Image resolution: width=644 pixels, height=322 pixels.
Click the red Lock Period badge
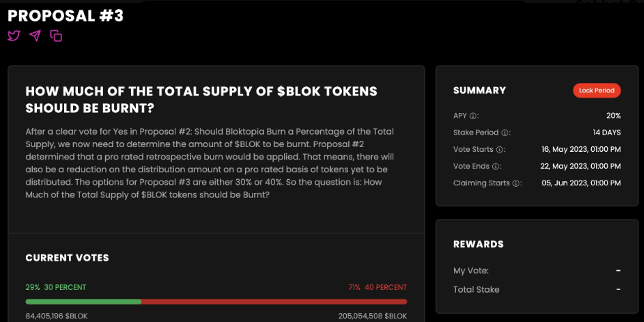pos(597,91)
